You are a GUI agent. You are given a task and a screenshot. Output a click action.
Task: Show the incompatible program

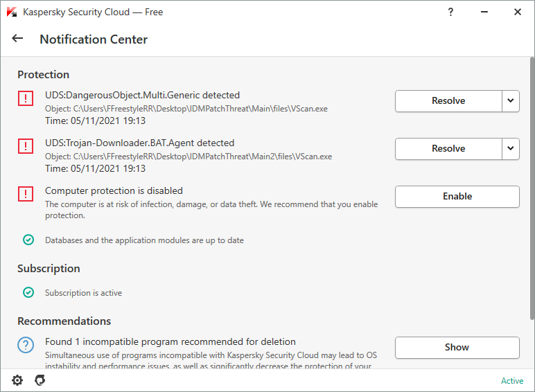[457, 348]
